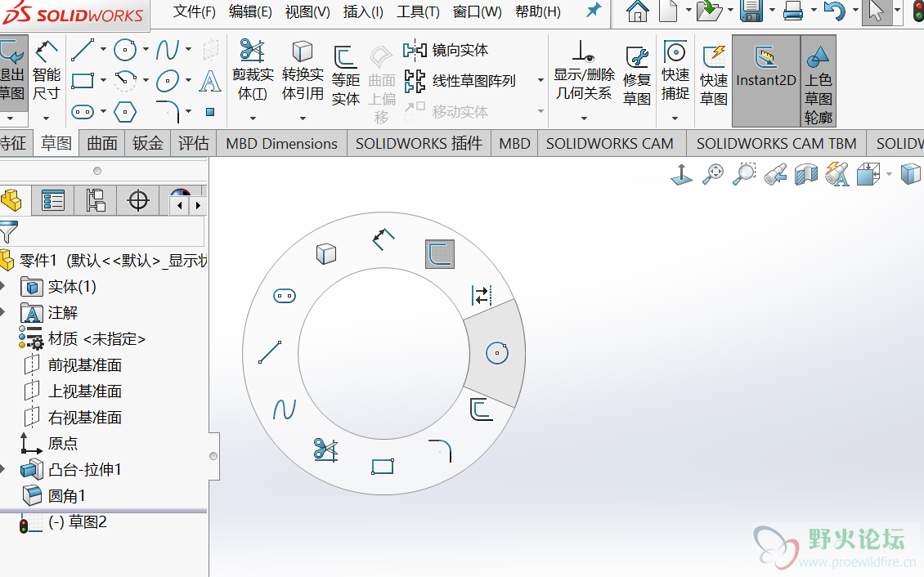Pin the menu bar with pushpin
This screenshot has width=924, height=577.
tap(594, 10)
